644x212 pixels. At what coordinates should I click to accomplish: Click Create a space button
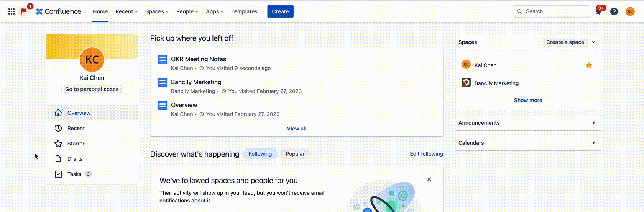tap(565, 42)
